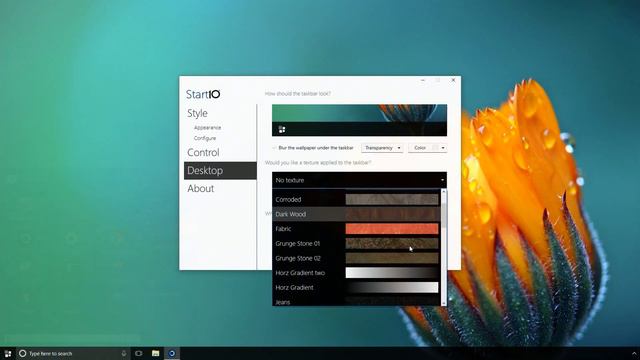Open the Configure sub-item under Style
640x360 pixels.
point(205,138)
